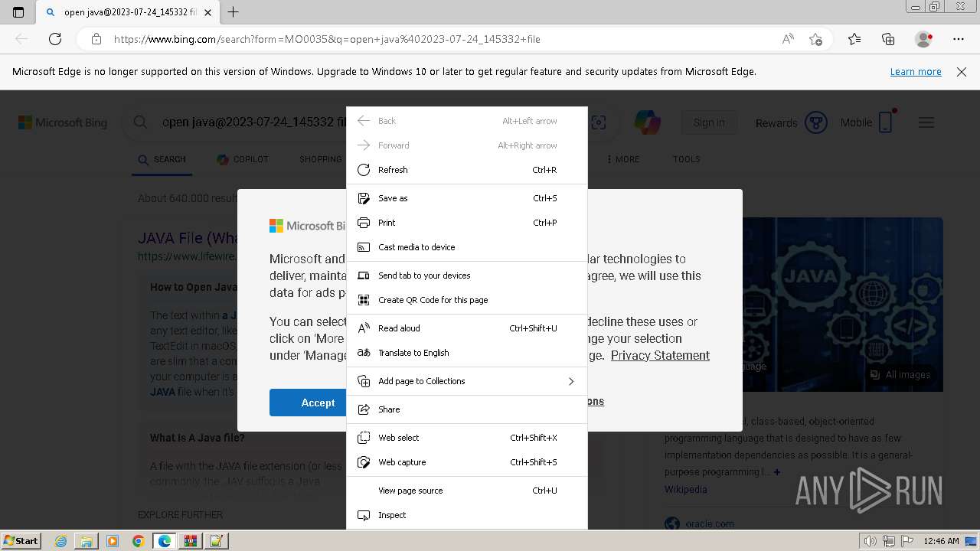Close the current Bing search tab
This screenshot has height=551, width=980.
[x=209, y=12]
